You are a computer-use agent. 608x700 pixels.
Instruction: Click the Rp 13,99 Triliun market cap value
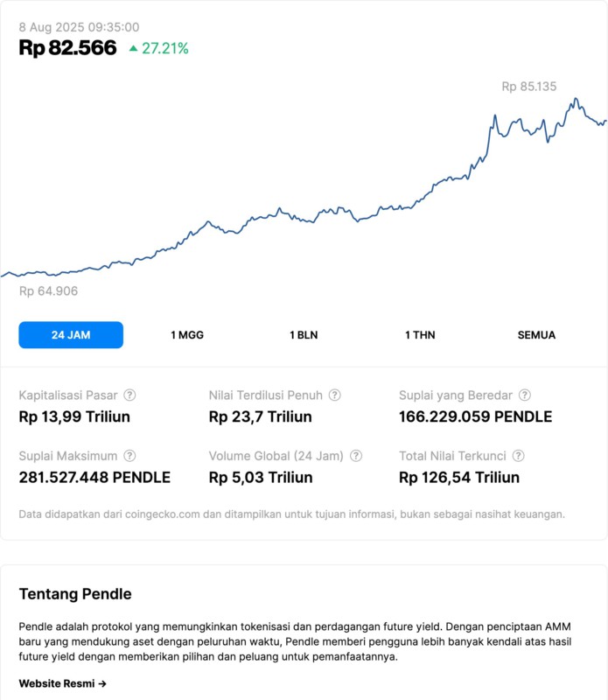click(74, 416)
